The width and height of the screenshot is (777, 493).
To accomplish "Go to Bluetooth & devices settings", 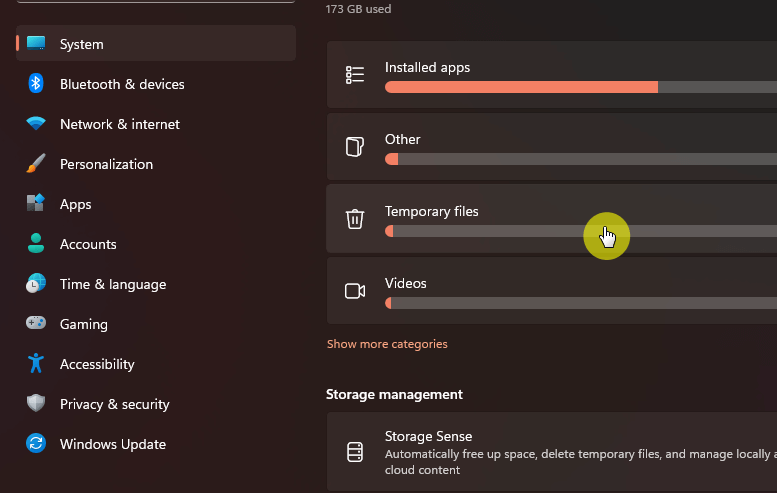I will point(156,84).
